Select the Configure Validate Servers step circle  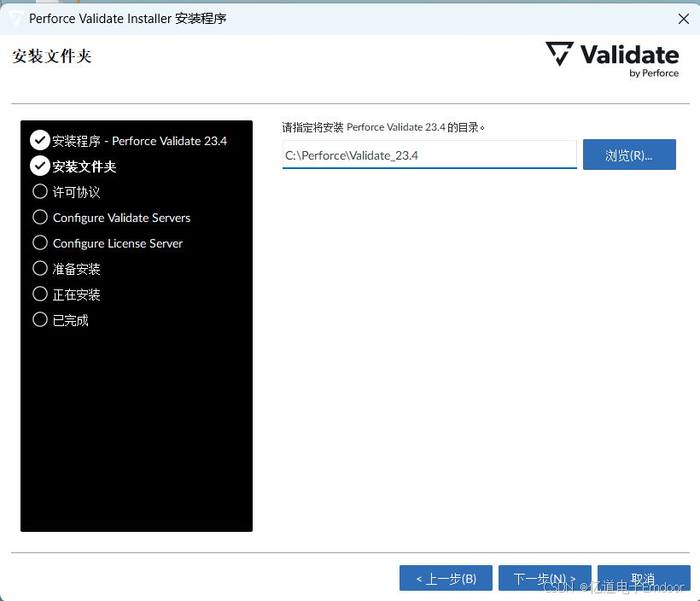pos(39,217)
